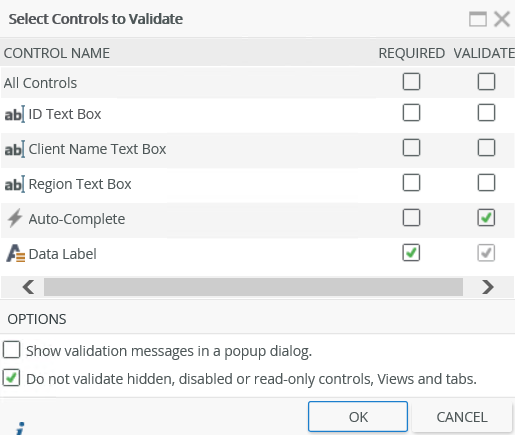Maximize the Select Controls dialog
Image resolution: width=515 pixels, height=435 pixels.
(478, 19)
